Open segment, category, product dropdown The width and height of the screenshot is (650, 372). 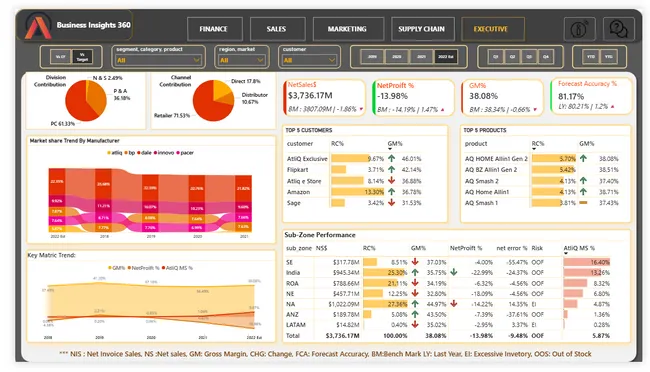(158, 60)
